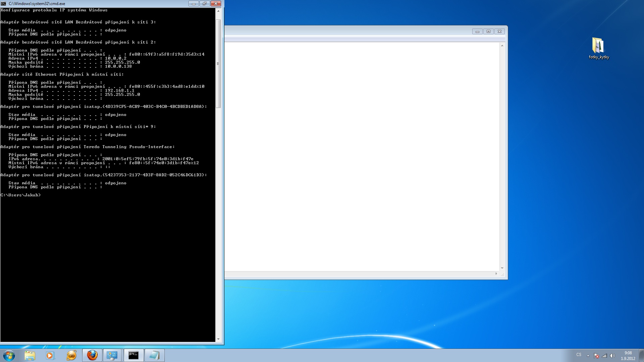This screenshot has width=644, height=362.
Task: Open the volume speaker icon
Action: coord(612,356)
